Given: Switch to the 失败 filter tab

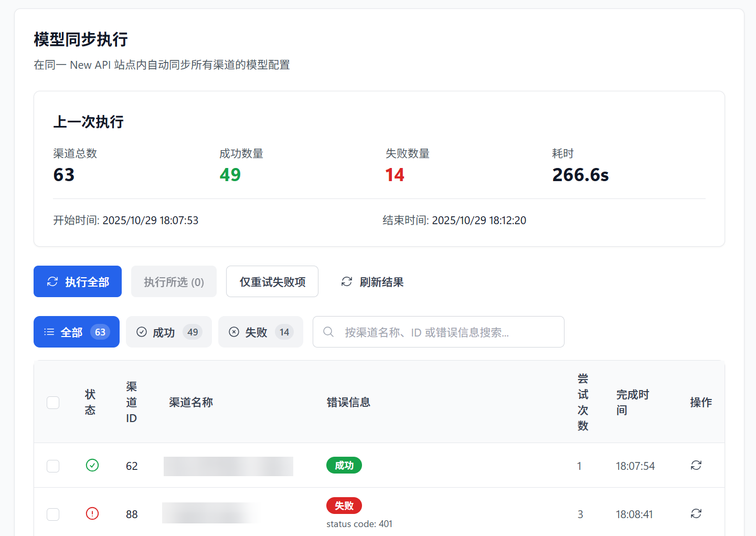Looking at the screenshot, I should [x=260, y=332].
